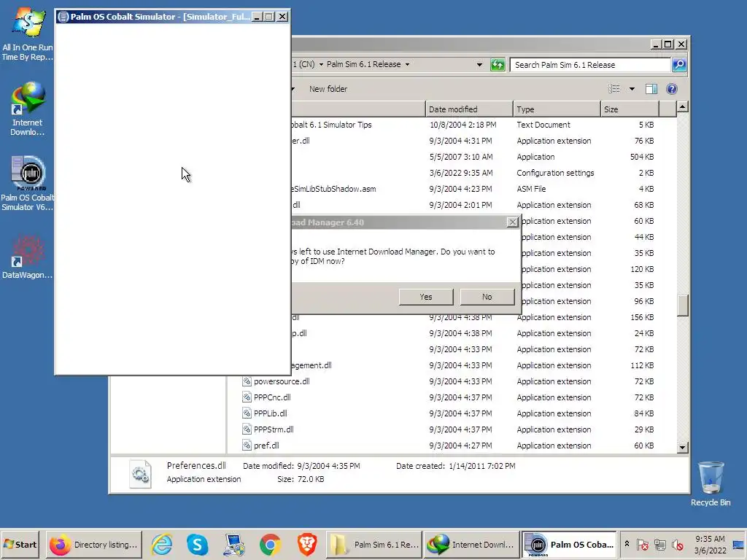
Task: Close the Internet Download Manager dialog
Action: point(513,222)
